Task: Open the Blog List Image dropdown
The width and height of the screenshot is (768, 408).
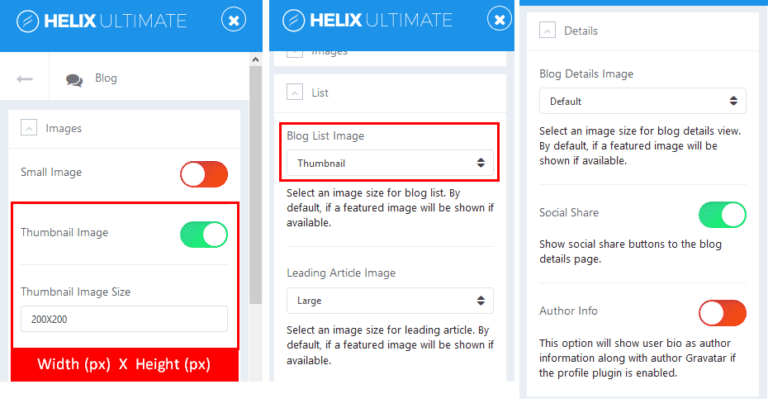Action: (x=390, y=163)
